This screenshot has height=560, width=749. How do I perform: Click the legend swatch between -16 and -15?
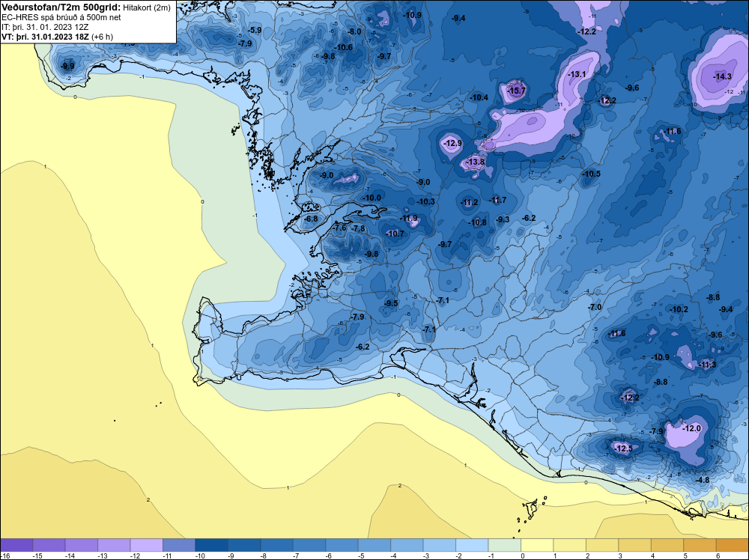pos(16,545)
